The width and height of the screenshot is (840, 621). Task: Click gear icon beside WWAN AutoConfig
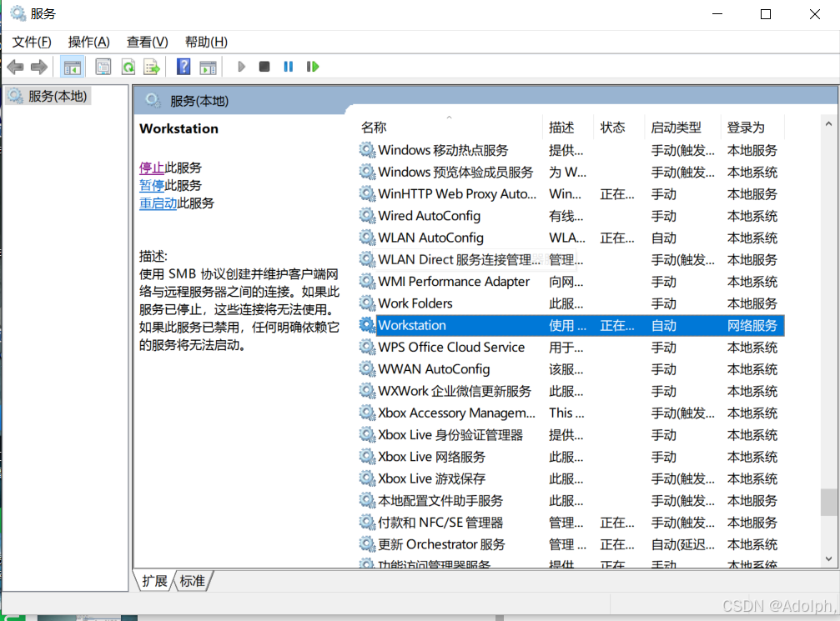coord(367,369)
